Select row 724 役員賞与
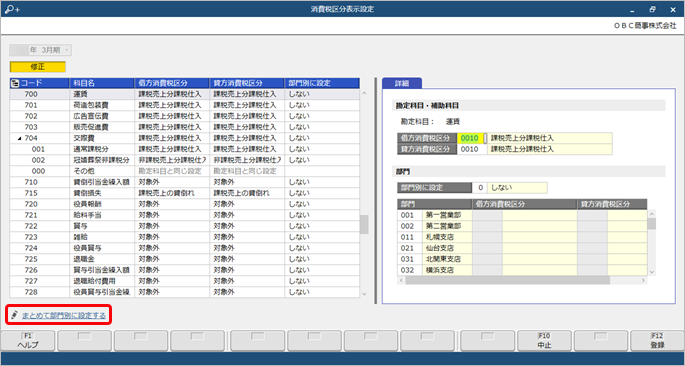The height and width of the screenshot is (366, 685). [x=184, y=248]
